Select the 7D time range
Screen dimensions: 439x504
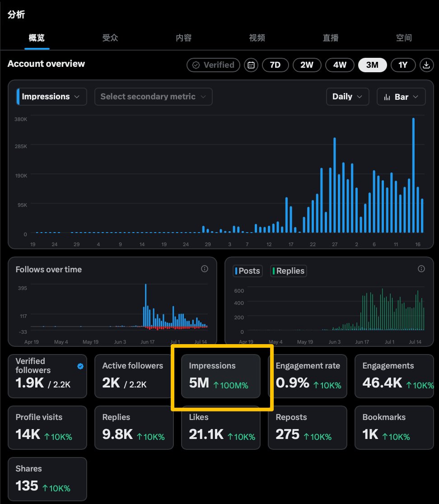click(276, 65)
